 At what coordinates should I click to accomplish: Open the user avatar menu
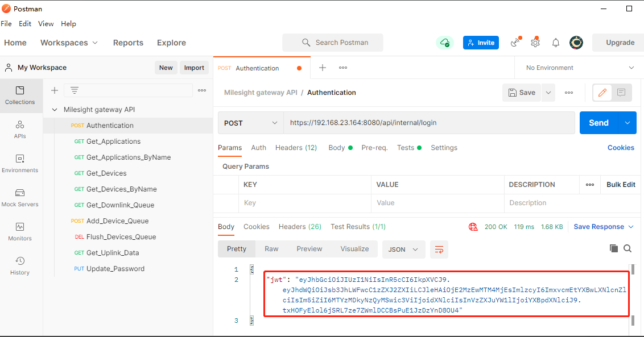(576, 42)
